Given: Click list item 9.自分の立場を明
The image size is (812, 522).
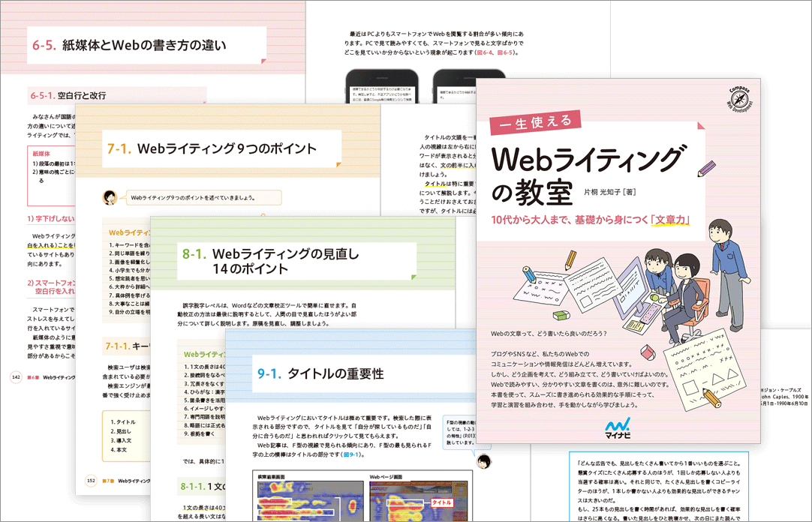Looking at the screenshot, I should 130,312.
